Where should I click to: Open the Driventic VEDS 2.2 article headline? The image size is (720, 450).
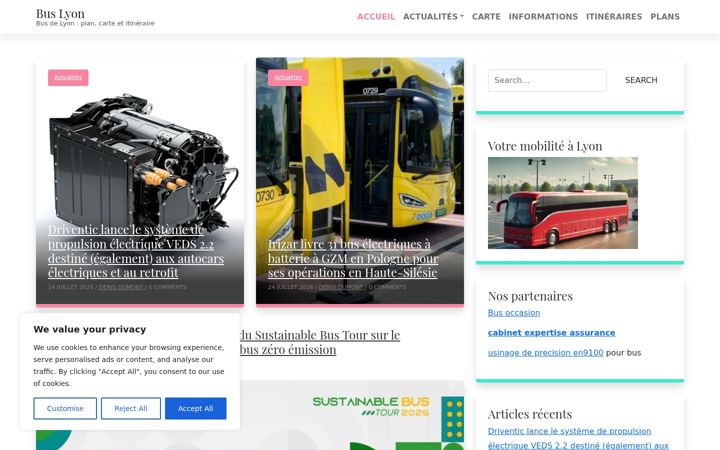click(136, 251)
